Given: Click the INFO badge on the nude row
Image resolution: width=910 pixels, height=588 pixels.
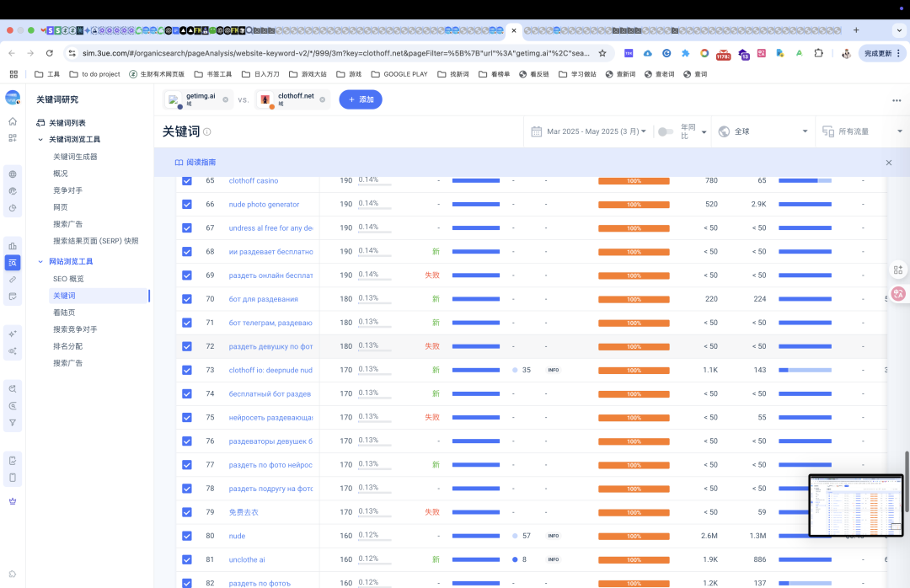Looking at the screenshot, I should point(554,536).
